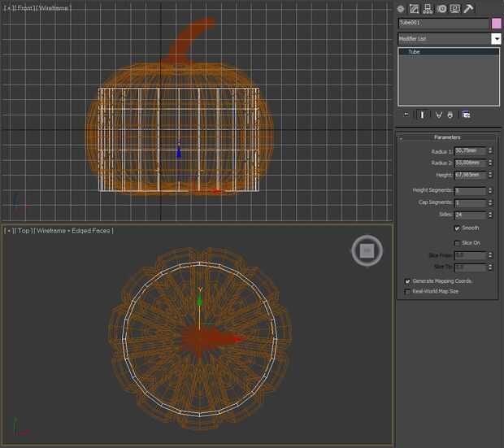The width and height of the screenshot is (504, 448).
Task: Collapse the Parameters rollout
Action: tap(447, 137)
